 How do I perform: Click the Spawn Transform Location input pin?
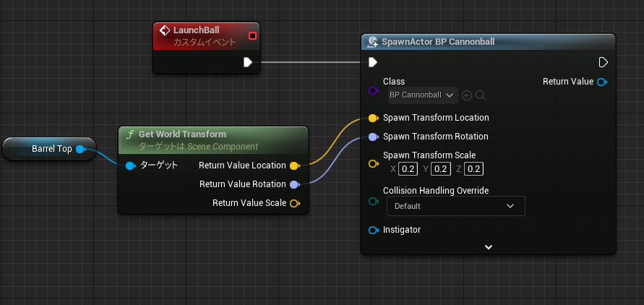(374, 119)
